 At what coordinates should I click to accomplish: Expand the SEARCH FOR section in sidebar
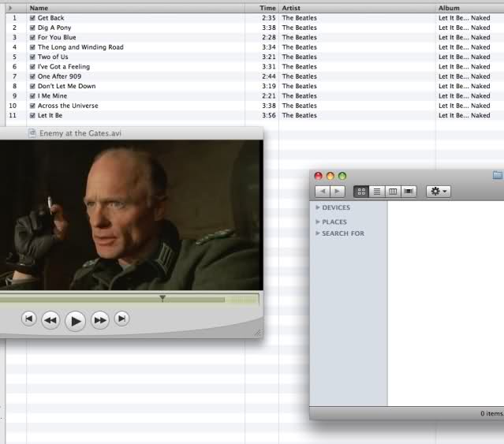coord(318,233)
